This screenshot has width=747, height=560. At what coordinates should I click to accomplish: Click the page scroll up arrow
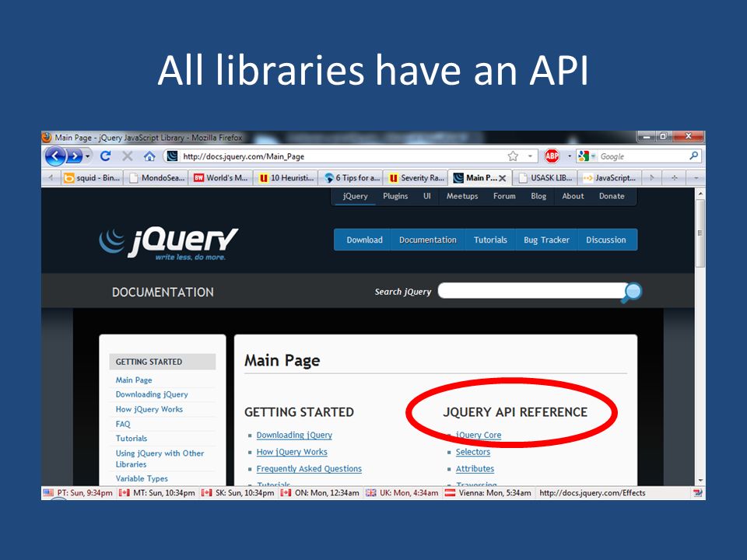700,194
